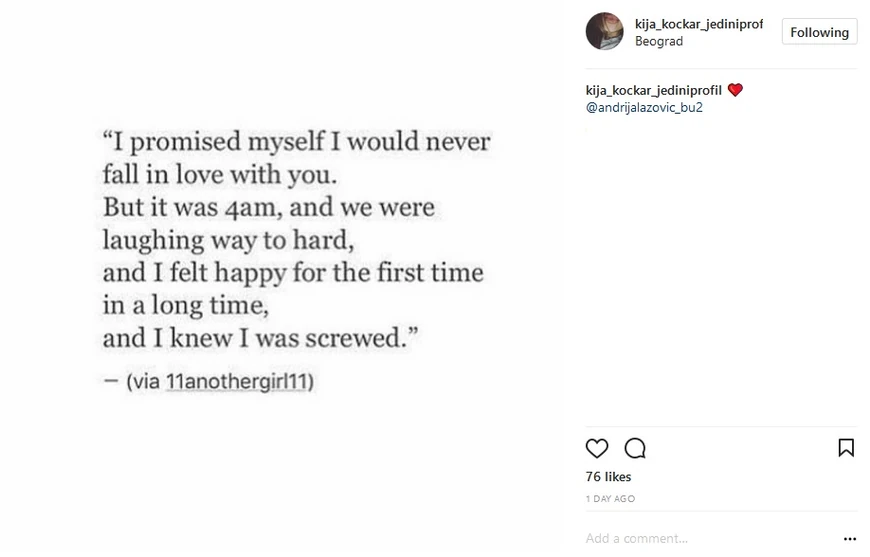The image size is (870, 557).
Task: Click the "I knew I was screwed" line
Action: point(260,338)
